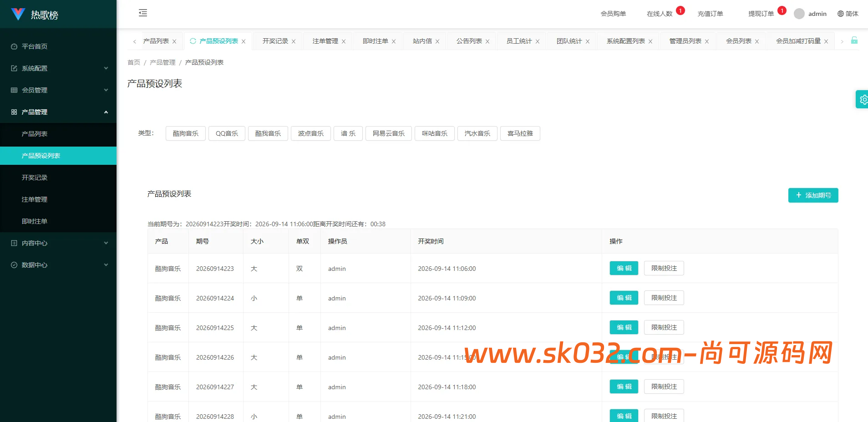Click 编辑 for period 20260914227
This screenshot has width=868, height=422.
624,386
